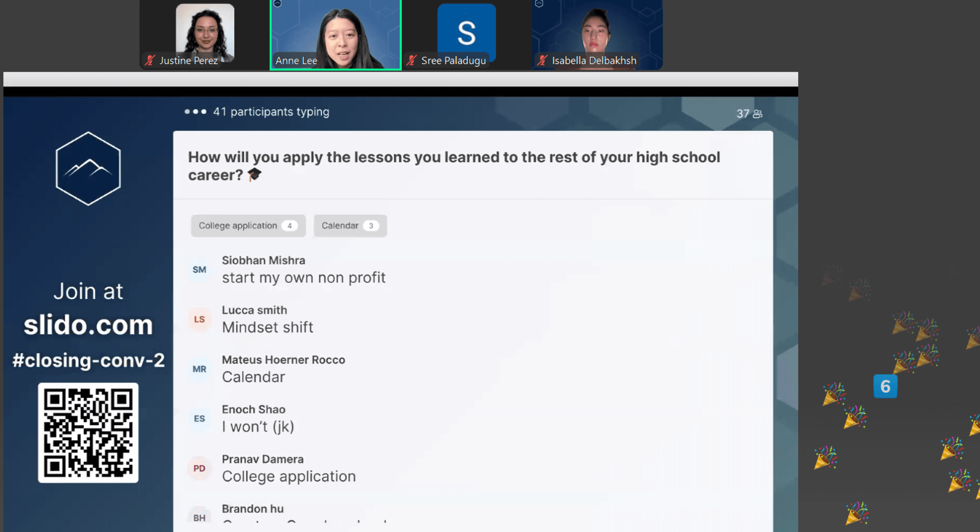Click Isabella Delbakhsh's muted microphone icon
The image size is (980, 532).
(x=543, y=61)
